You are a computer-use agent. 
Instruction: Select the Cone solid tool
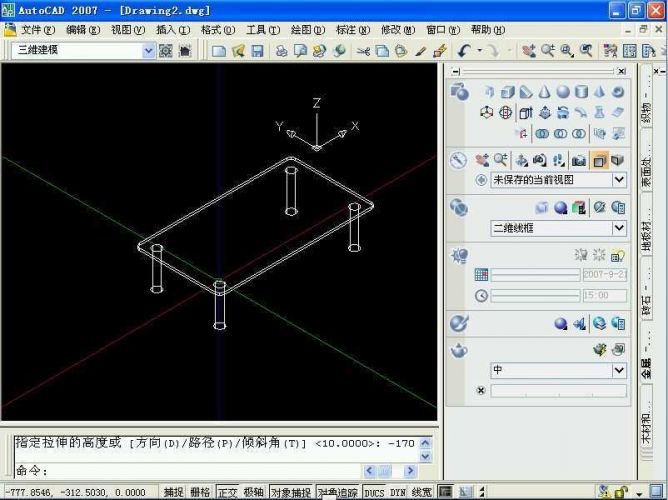click(x=544, y=91)
